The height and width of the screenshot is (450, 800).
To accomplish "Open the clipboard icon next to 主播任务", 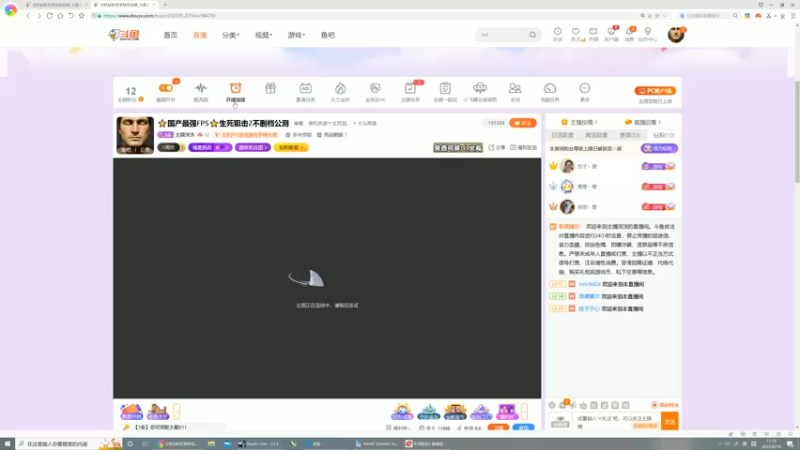I will [445, 88].
